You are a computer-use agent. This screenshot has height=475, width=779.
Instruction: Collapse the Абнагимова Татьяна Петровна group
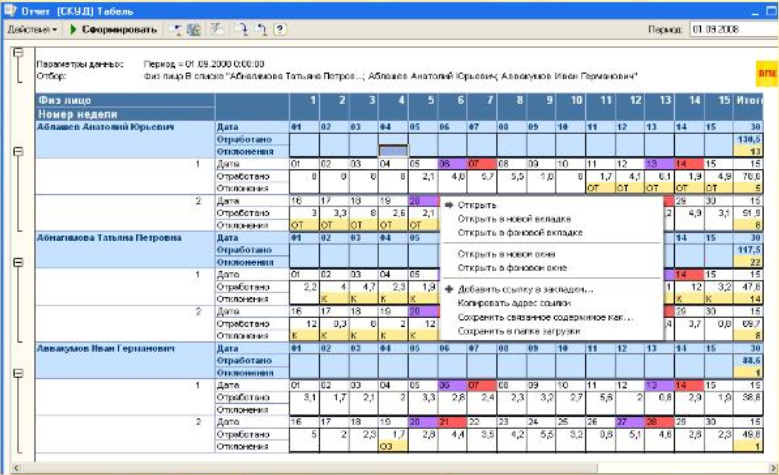[x=16, y=263]
